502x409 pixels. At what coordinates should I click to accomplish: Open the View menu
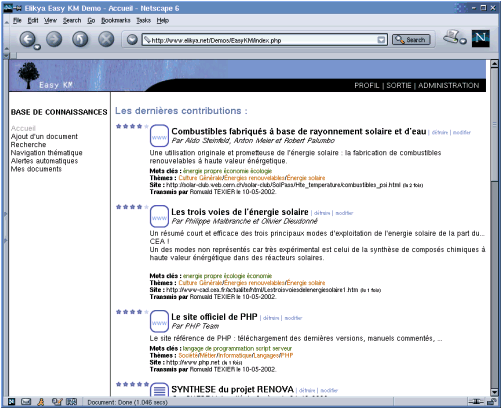[50, 21]
